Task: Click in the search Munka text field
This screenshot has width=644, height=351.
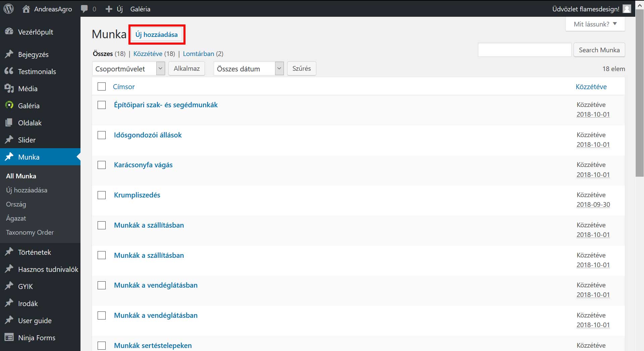Action: click(525, 50)
